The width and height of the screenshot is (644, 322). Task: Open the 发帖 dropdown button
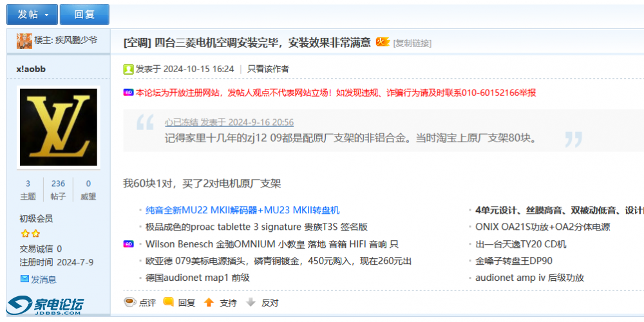pos(32,14)
